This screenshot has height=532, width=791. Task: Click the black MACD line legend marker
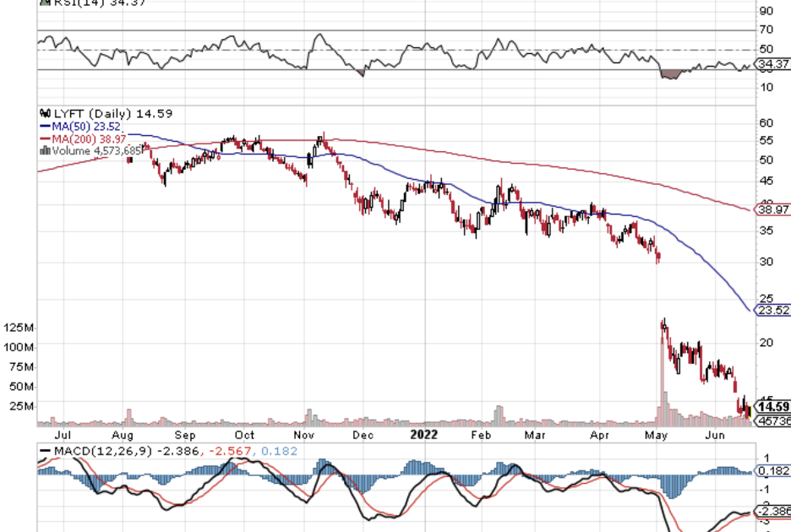coord(45,452)
